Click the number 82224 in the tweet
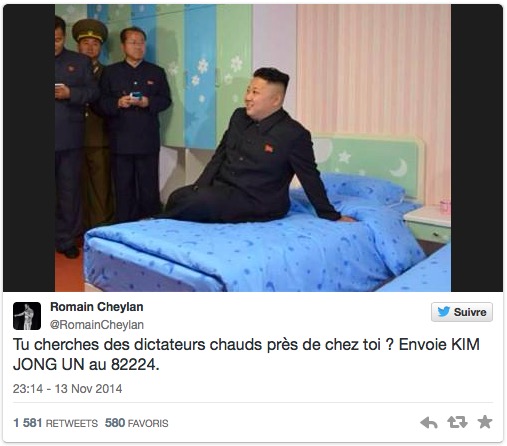 (x=135, y=365)
